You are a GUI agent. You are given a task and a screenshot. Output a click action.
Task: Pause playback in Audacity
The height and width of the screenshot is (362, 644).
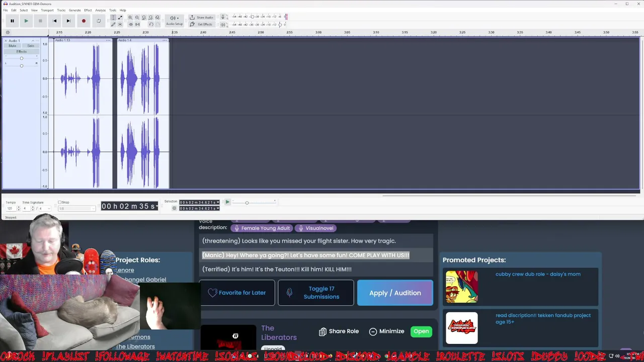click(12, 21)
